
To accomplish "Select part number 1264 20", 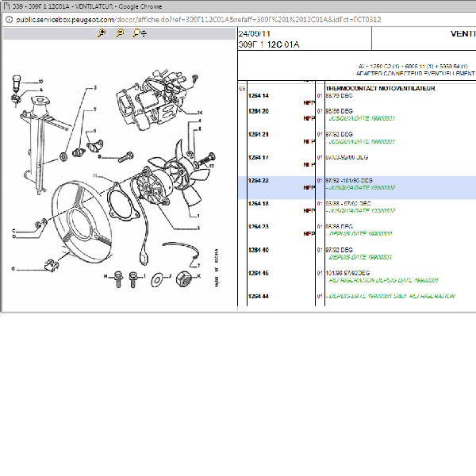I will coord(259,111).
